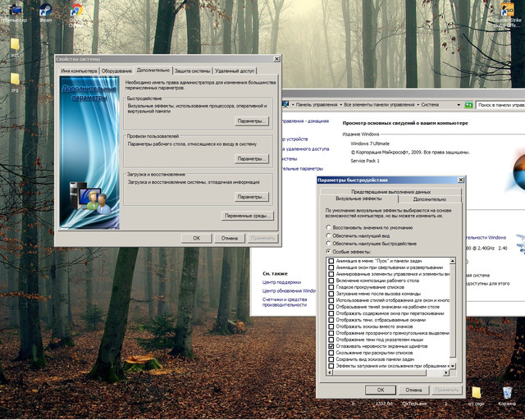Click the 'Переменные среды' button
525x420 pixels.
pyautogui.click(x=248, y=216)
